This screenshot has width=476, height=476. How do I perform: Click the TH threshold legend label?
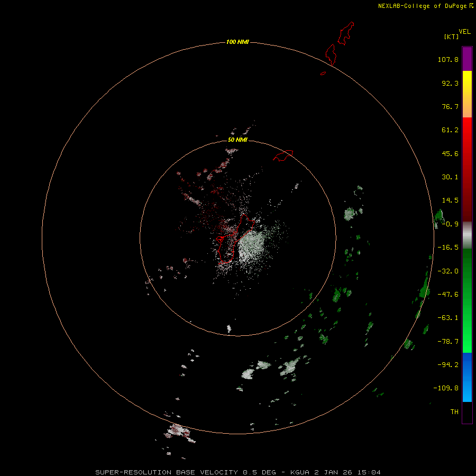(454, 412)
